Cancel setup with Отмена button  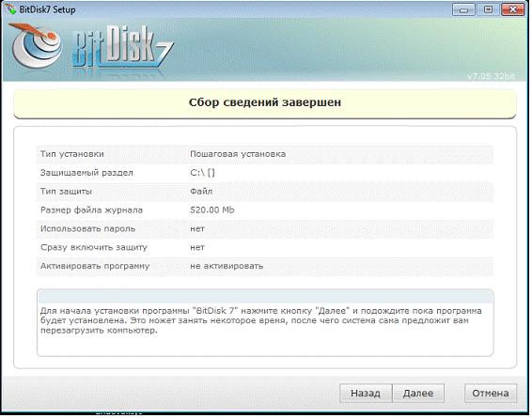(x=491, y=393)
